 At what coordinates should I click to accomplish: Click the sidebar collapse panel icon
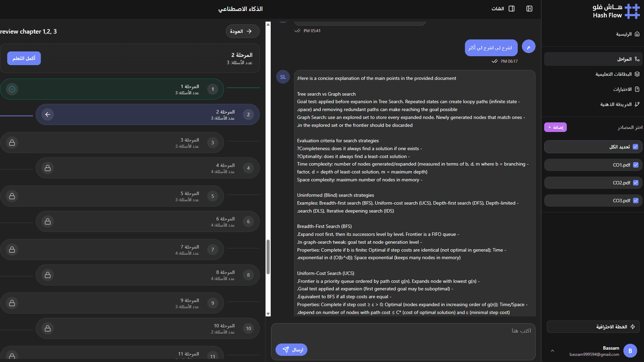tap(529, 9)
